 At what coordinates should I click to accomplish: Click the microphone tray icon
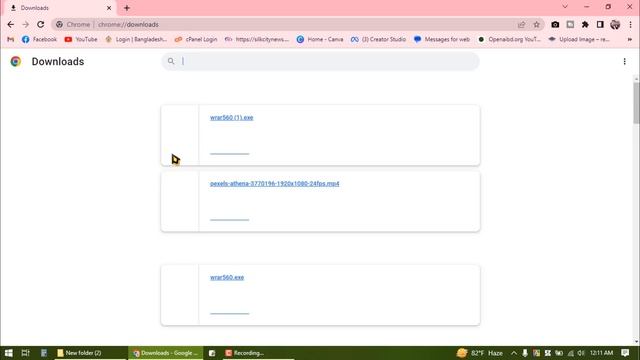pos(525,353)
